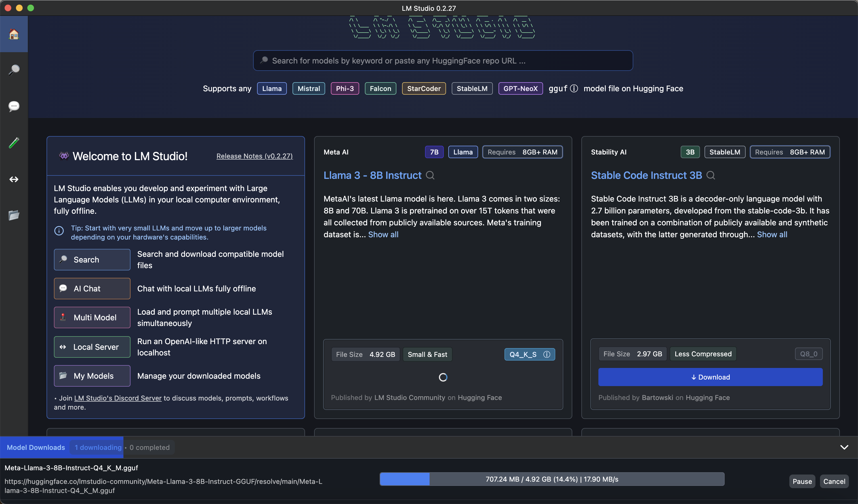The height and width of the screenshot is (504, 858).
Task: Click the Local Server button in welcome panel
Action: 92,347
